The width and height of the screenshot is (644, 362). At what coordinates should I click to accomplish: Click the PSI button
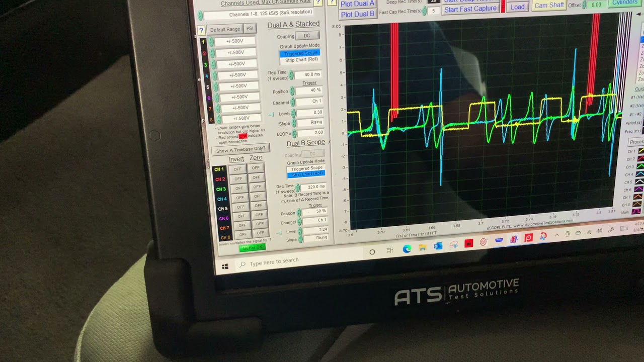250,29
